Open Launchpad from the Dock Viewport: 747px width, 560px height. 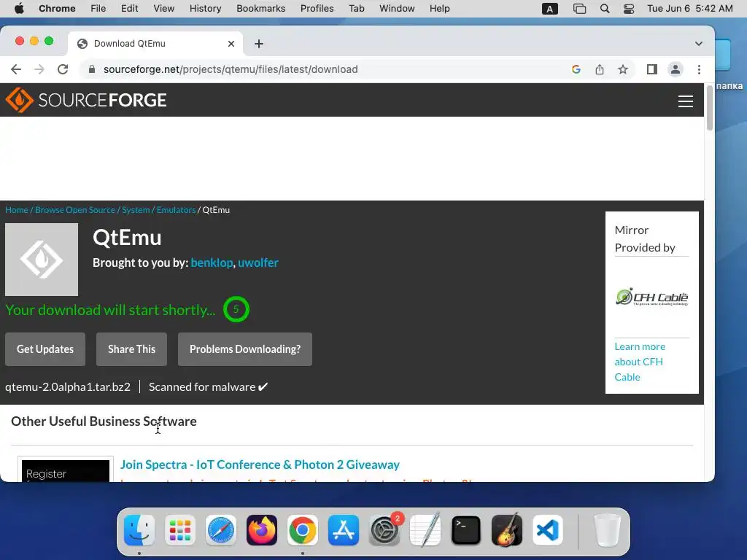tap(180, 530)
